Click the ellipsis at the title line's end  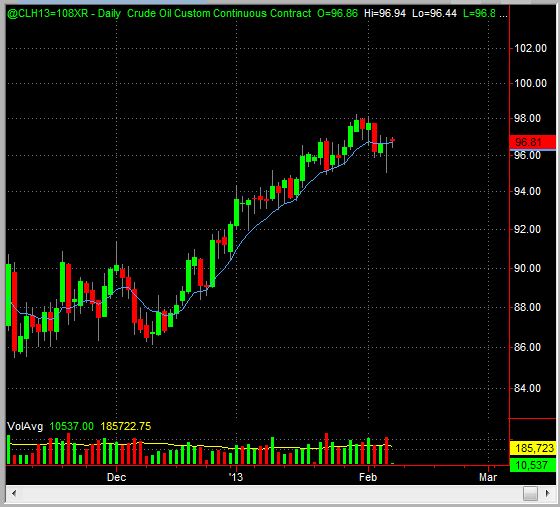(503, 15)
